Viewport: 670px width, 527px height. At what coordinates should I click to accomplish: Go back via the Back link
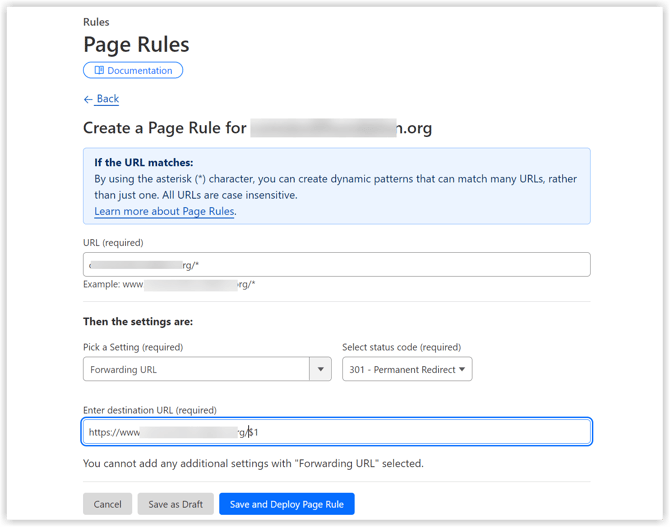pyautogui.click(x=107, y=99)
